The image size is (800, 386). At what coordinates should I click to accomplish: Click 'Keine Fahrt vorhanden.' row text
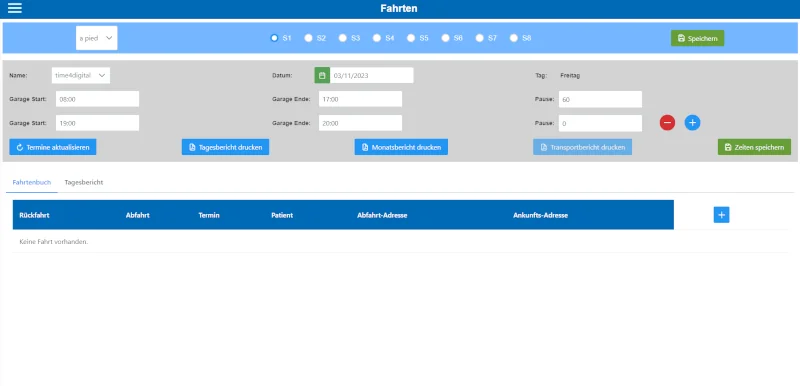54,242
